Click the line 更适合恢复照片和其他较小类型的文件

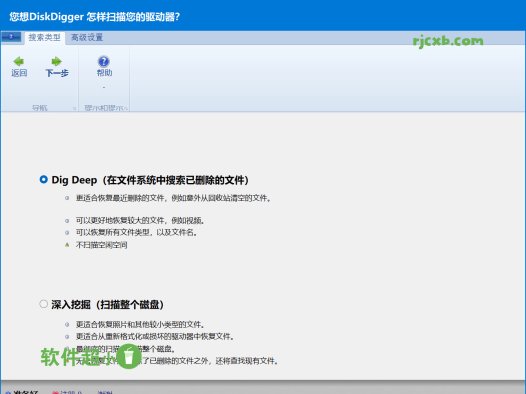140,324
